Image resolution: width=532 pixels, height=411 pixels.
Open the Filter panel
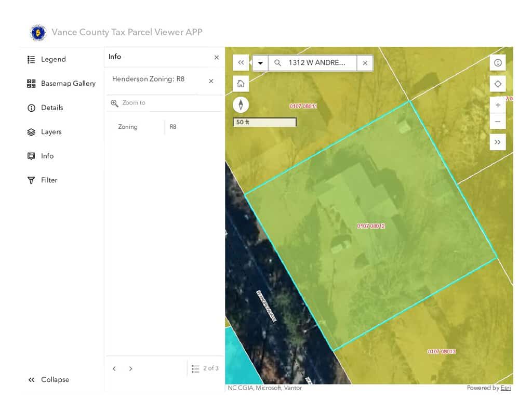coord(49,180)
